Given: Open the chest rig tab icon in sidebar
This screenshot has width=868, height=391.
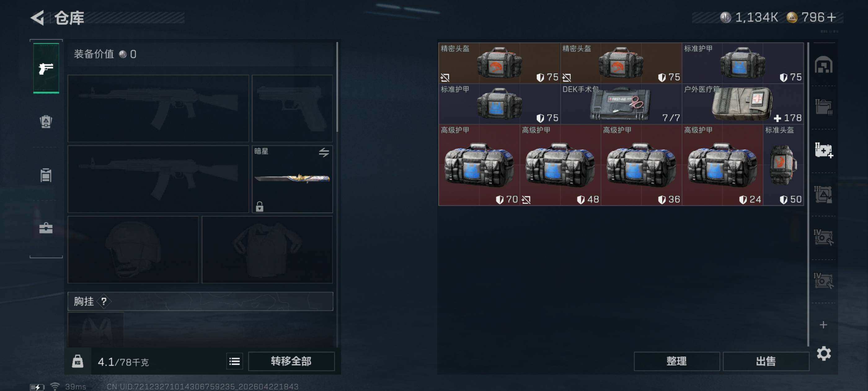Looking at the screenshot, I should (46, 175).
